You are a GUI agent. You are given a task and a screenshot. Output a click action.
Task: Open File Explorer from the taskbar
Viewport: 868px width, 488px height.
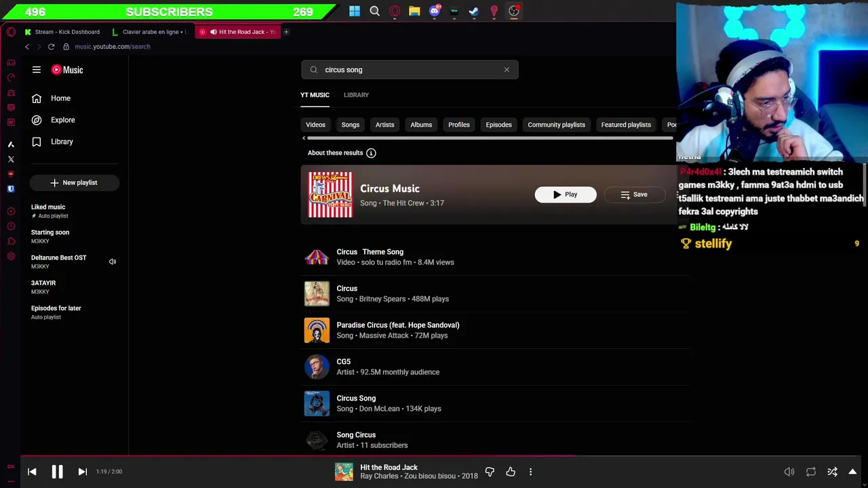(x=414, y=11)
